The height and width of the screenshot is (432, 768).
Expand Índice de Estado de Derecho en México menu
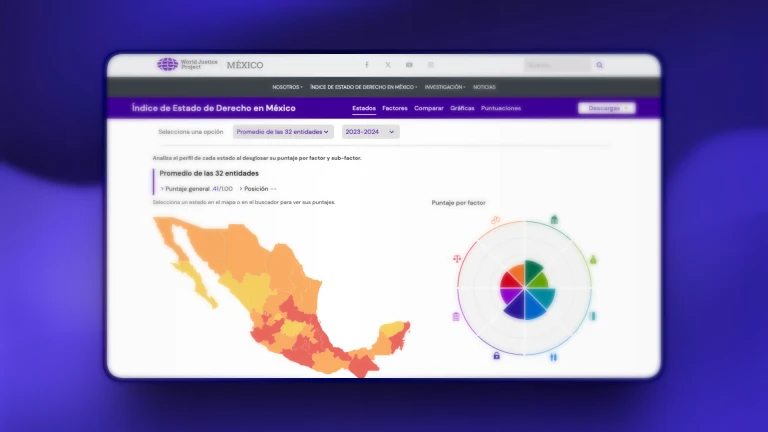coord(363,87)
